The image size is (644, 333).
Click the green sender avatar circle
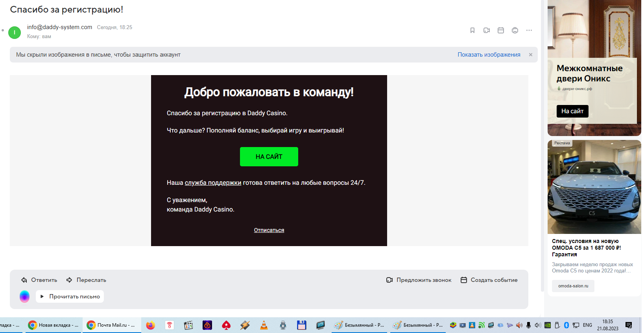click(15, 32)
